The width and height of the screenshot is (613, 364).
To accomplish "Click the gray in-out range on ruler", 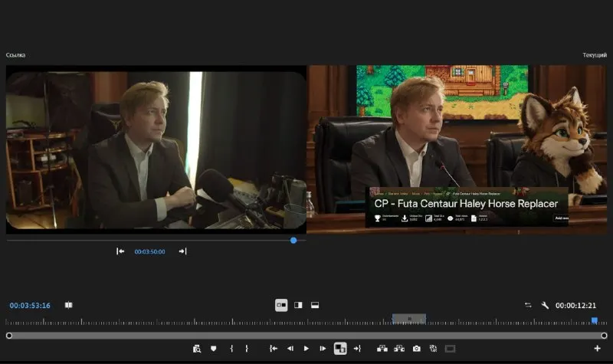I will 409,319.
